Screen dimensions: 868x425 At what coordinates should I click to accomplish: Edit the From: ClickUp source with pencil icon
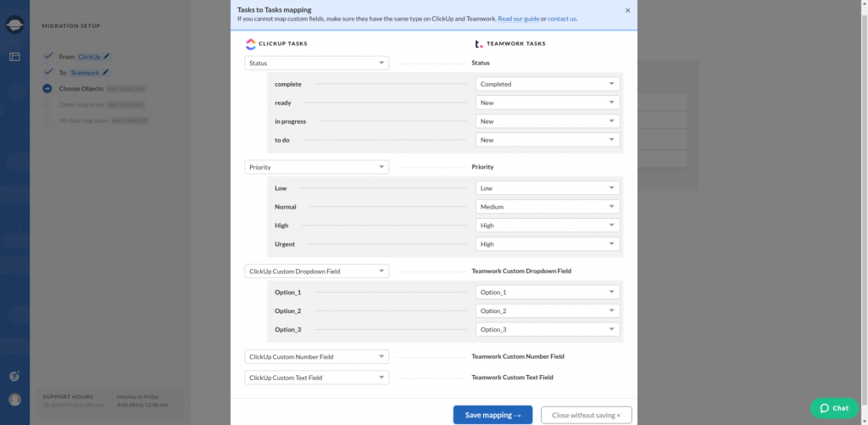point(106,57)
